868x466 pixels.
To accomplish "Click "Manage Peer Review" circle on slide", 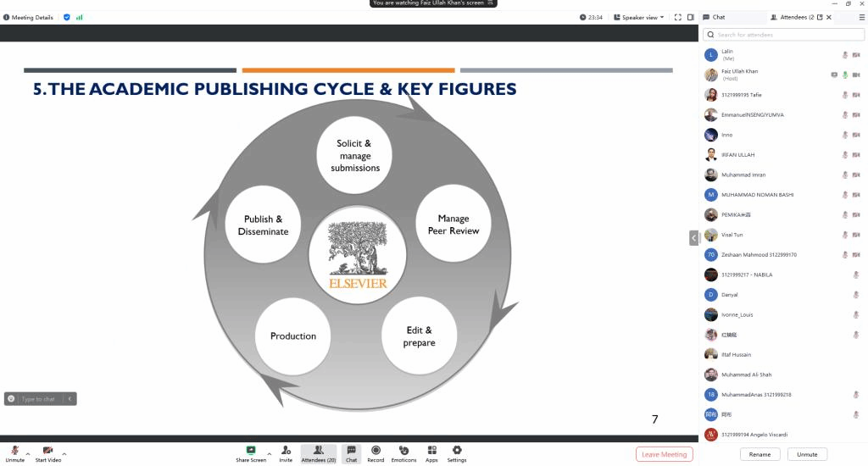I will pos(453,224).
